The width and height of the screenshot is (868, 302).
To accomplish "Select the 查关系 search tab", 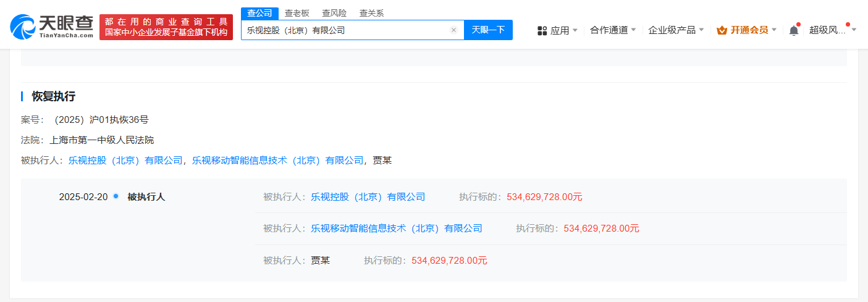I will click(372, 13).
